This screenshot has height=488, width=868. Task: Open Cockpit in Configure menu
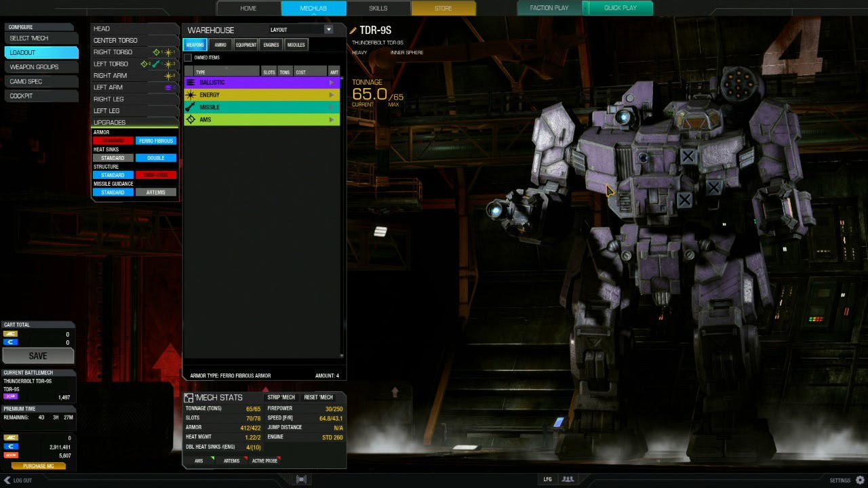tap(41, 96)
